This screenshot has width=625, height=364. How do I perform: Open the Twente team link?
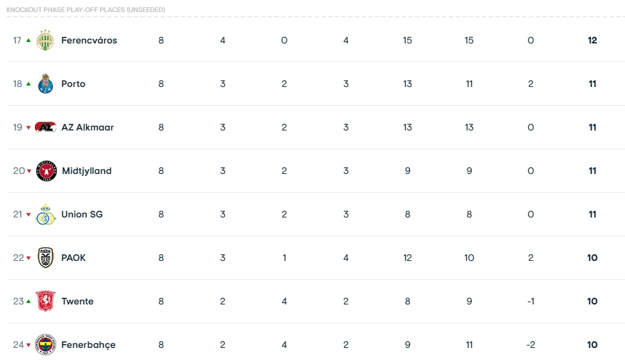pos(77,301)
